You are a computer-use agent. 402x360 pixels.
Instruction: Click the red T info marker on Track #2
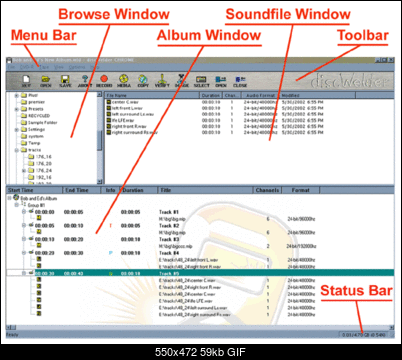pyautogui.click(x=111, y=226)
